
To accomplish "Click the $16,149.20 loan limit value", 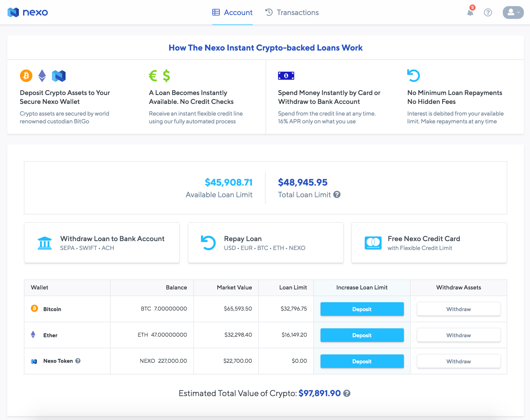I will (x=294, y=335).
